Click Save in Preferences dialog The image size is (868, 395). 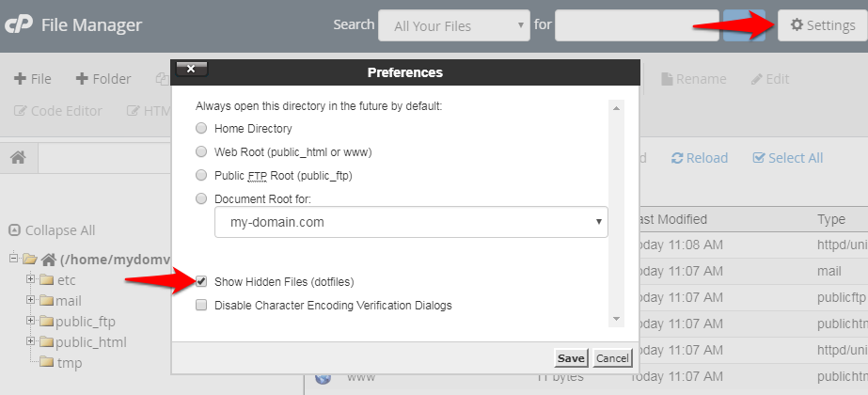click(571, 358)
